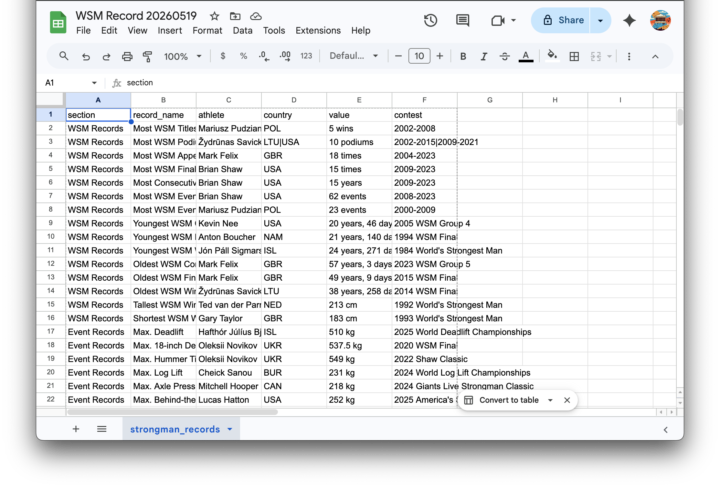Image resolution: width=720 pixels, height=488 pixels.
Task: Select column F header
Action: 424,100
